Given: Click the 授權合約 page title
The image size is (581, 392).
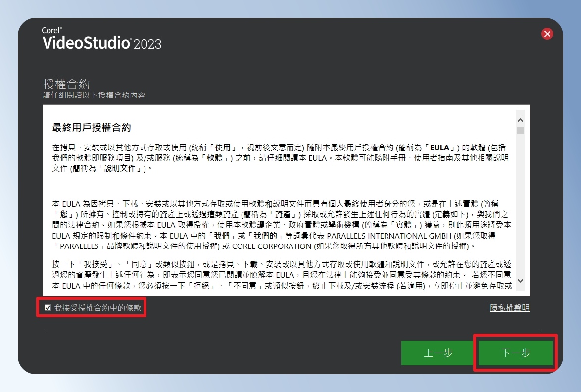Looking at the screenshot, I should (66, 84).
